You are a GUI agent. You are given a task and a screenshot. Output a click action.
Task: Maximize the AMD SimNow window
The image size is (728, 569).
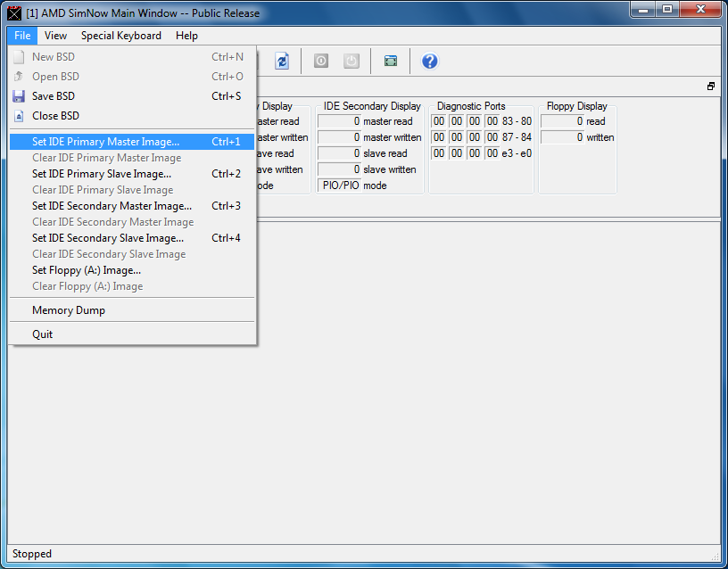(x=667, y=9)
